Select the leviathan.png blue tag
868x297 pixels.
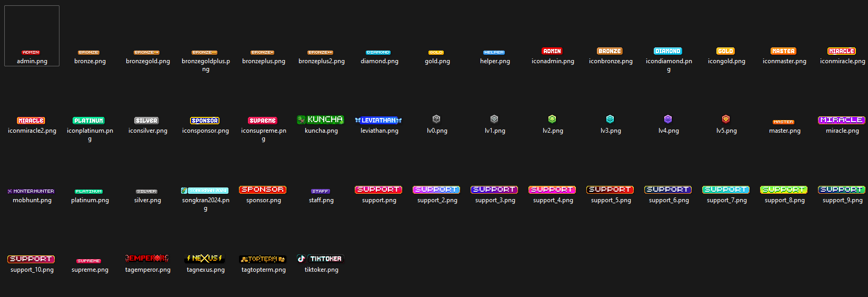(x=378, y=120)
